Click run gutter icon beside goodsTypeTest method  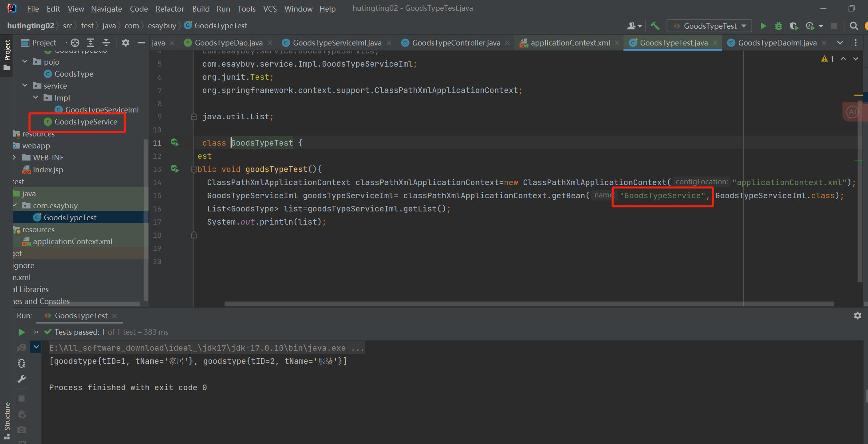(x=175, y=169)
